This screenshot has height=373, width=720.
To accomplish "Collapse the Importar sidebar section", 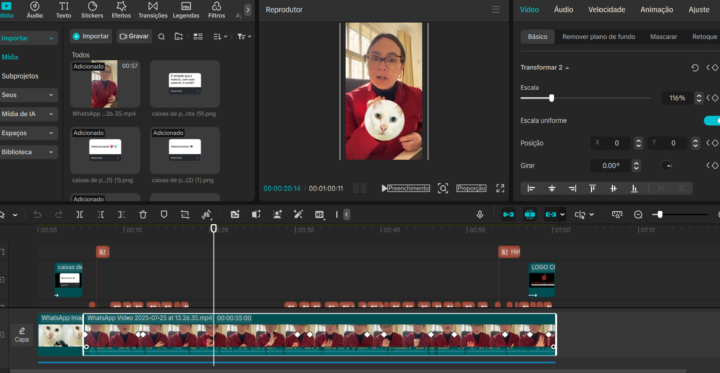I will 51,39.
